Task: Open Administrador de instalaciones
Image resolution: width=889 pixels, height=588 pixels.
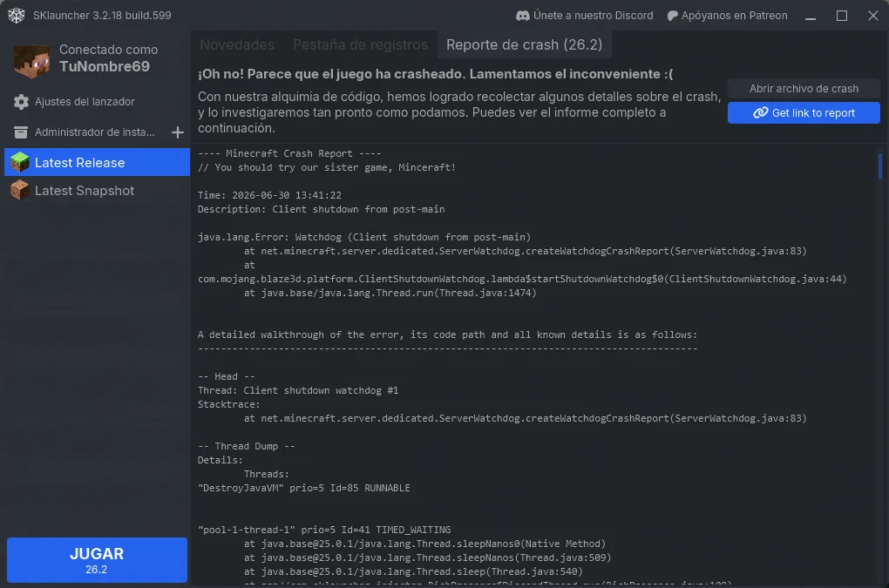Action: pos(85,132)
